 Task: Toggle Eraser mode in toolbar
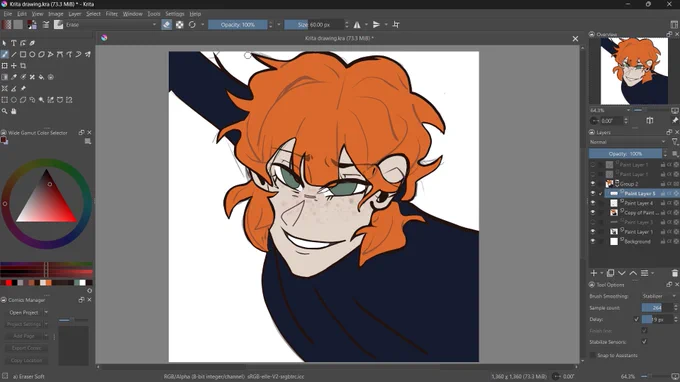[167, 25]
